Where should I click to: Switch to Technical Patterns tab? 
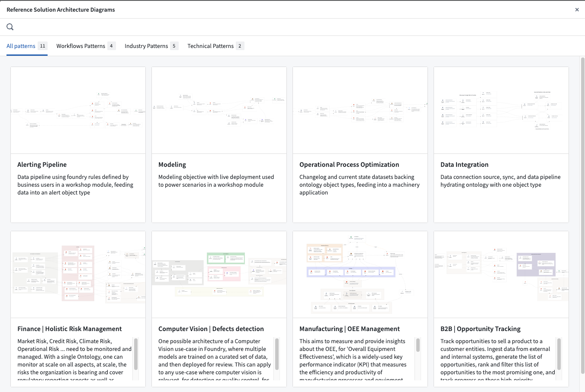point(215,46)
